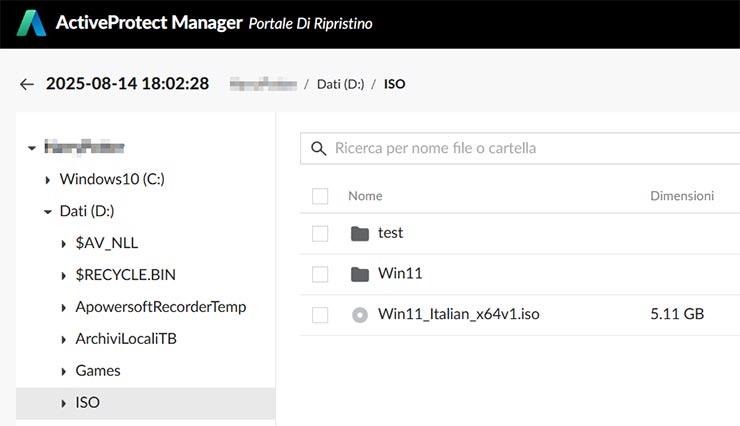
Task: Click the ISO disc file icon
Action: 360,315
